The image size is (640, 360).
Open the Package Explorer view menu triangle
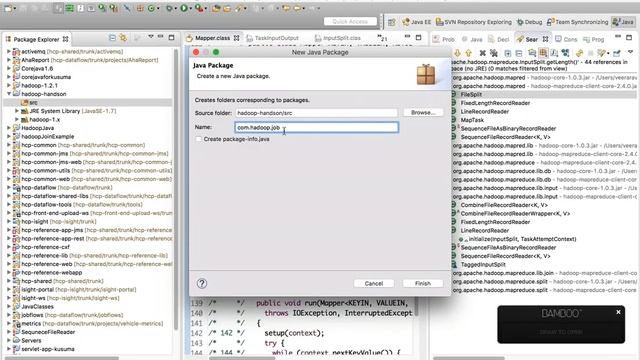[151, 37]
